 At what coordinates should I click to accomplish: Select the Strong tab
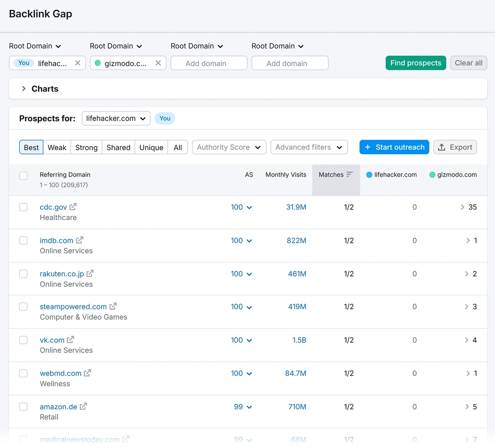[x=86, y=147]
